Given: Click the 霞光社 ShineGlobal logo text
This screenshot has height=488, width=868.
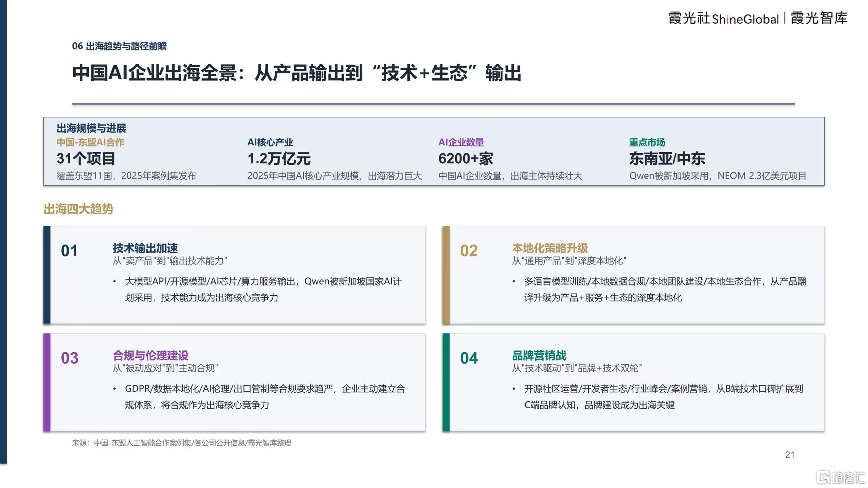Looking at the screenshot, I should click(x=723, y=18).
